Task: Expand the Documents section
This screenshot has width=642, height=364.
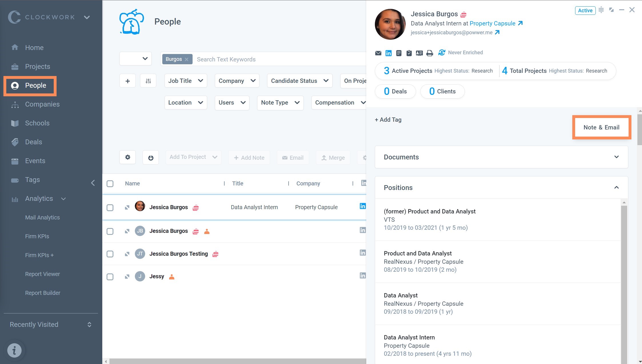Action: pos(616,157)
